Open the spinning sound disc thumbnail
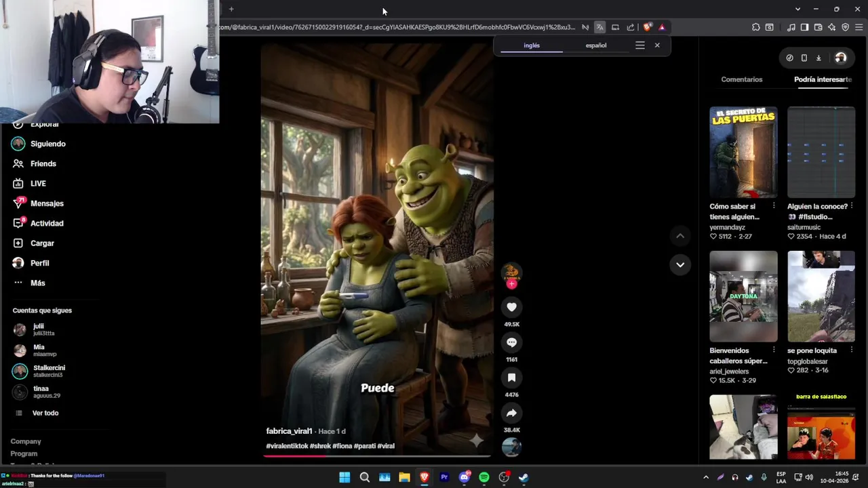Screen dimensions: 868x488 tap(511, 447)
